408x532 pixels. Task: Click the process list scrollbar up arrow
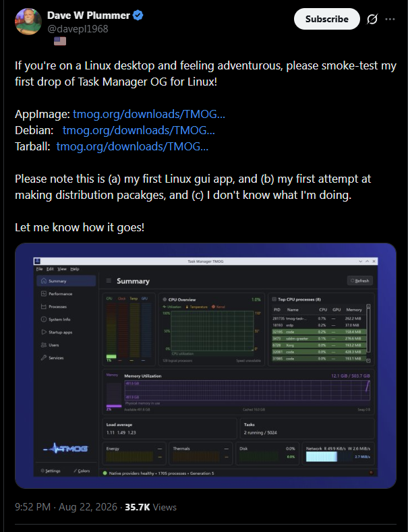coord(368,306)
